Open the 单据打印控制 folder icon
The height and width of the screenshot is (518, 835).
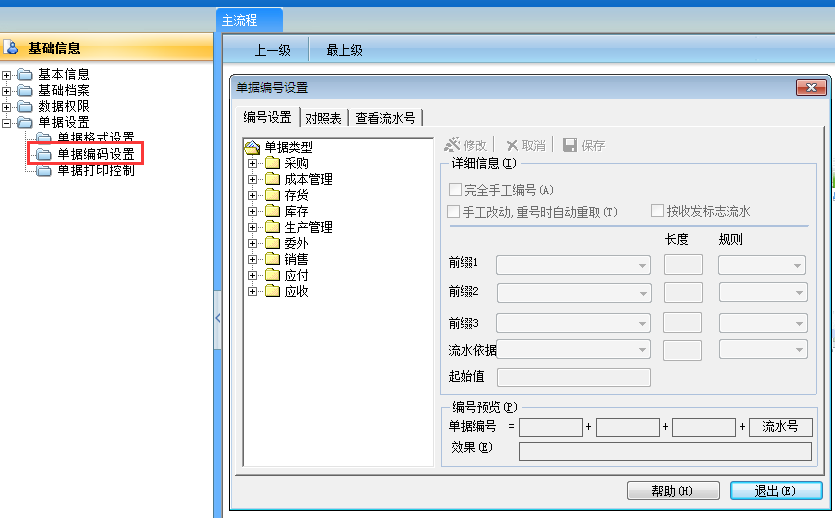tap(43, 170)
